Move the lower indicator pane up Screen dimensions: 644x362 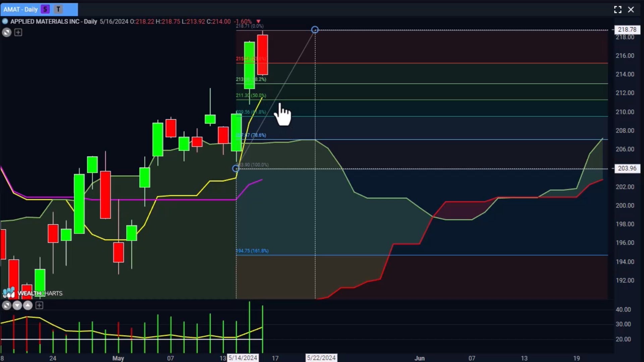coord(28,305)
